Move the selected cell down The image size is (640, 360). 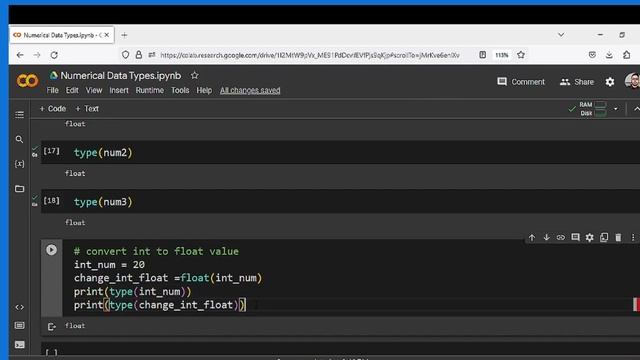tap(546, 237)
